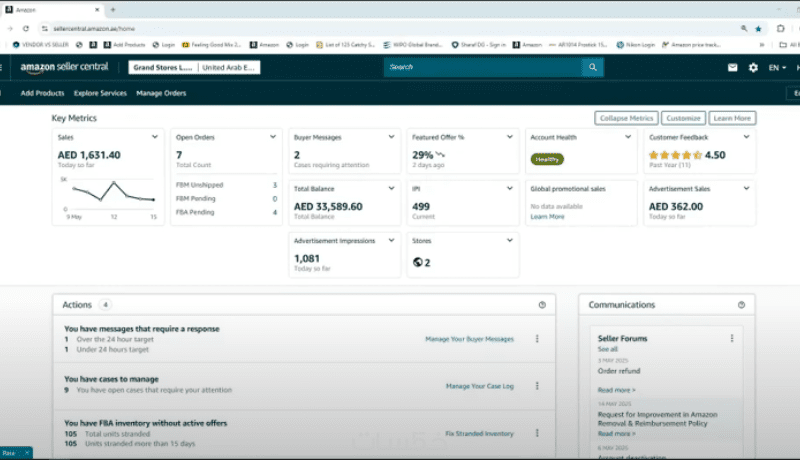Expand the Featured Offer % card chevron
This screenshot has height=460, width=800.
pyautogui.click(x=510, y=137)
